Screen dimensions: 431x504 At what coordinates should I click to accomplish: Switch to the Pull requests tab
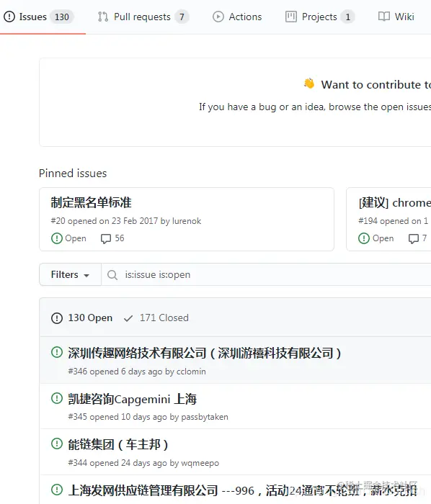pyautogui.click(x=143, y=17)
